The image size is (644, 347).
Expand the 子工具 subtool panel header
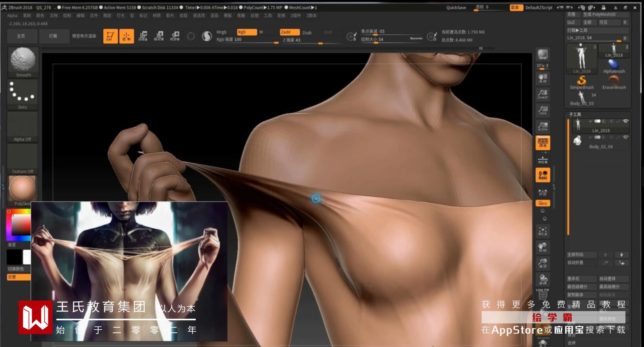(575, 114)
